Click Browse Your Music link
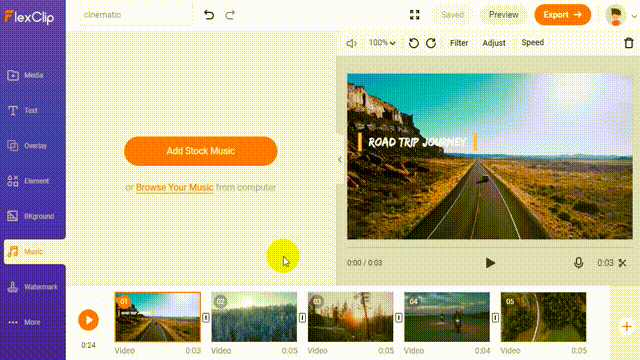Viewport: 640px width, 360px height. click(175, 187)
